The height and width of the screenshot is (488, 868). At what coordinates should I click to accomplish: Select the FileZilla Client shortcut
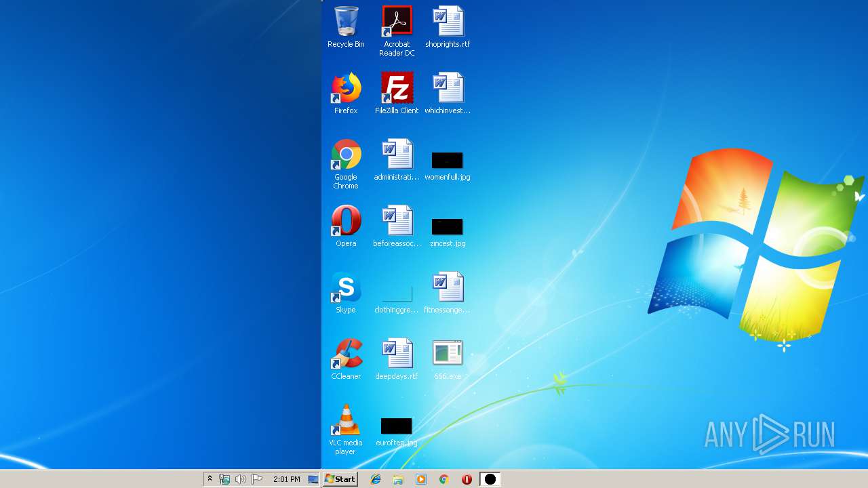pos(397,94)
